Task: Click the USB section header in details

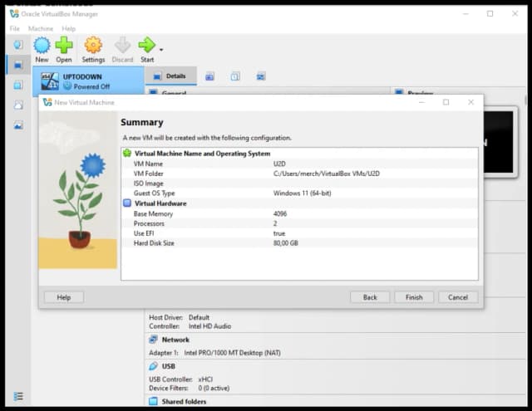Action: point(168,366)
